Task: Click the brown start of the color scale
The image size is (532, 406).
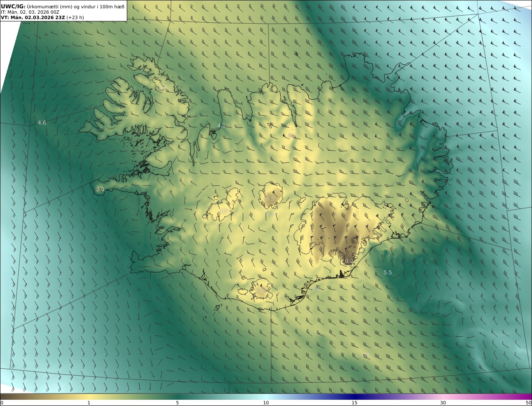Action: pyautogui.click(x=6, y=396)
